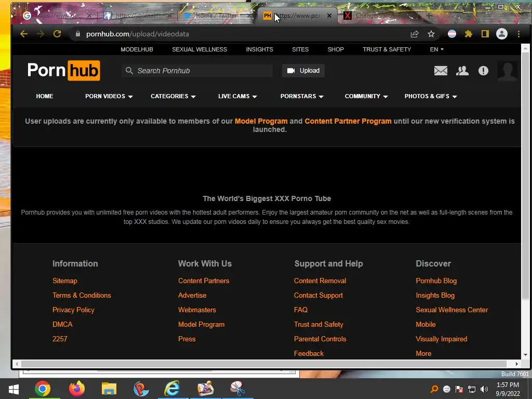
Task: Open the notifications exclamation icon
Action: [483, 71]
